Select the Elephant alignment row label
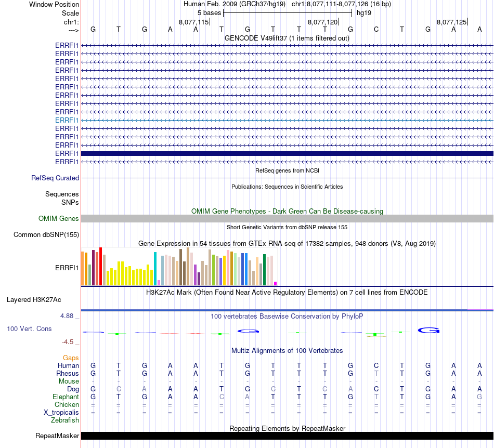 pyautogui.click(x=66, y=397)
